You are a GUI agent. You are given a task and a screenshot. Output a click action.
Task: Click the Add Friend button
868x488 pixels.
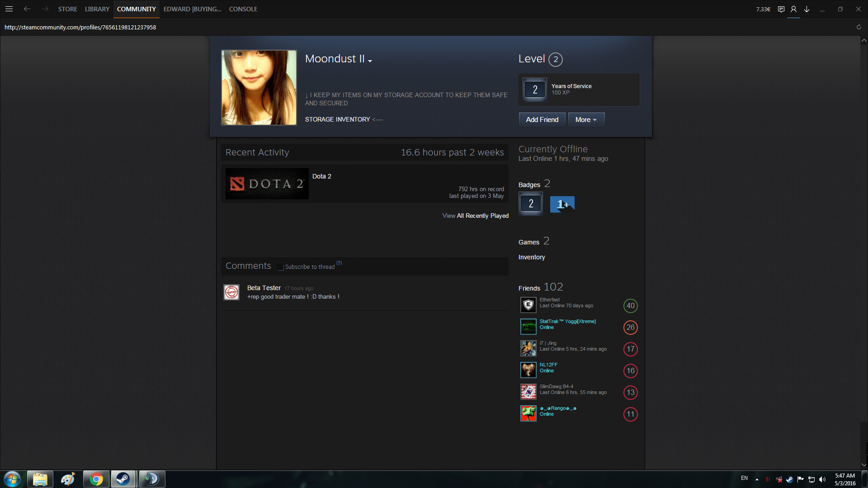click(x=542, y=120)
